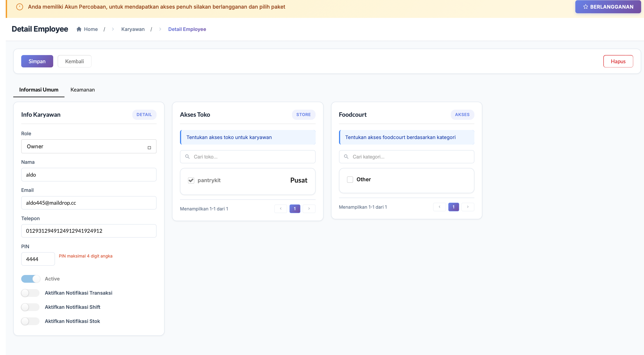
Task: Switch to the Keamanan tab
Action: [x=83, y=90]
